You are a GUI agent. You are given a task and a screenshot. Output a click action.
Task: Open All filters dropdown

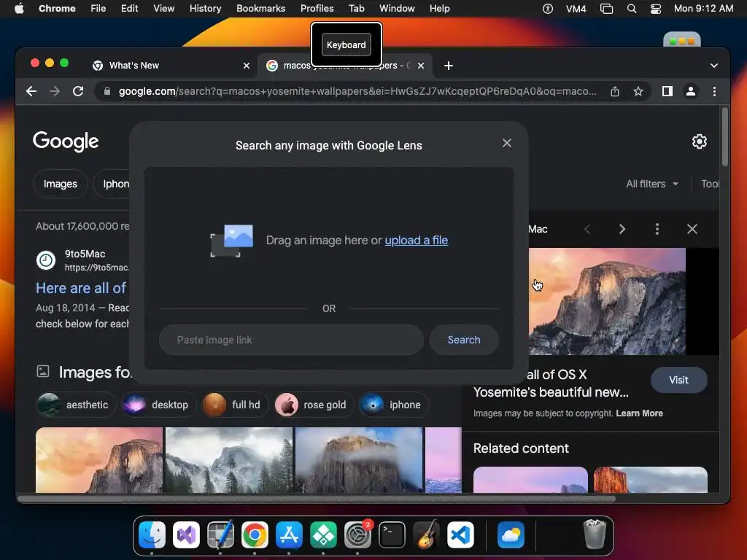click(651, 184)
